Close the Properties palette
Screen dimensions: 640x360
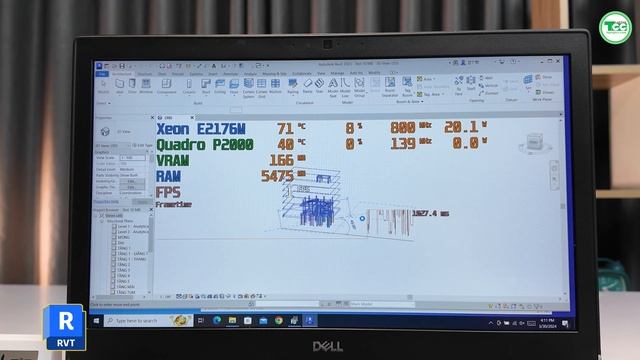[152, 118]
